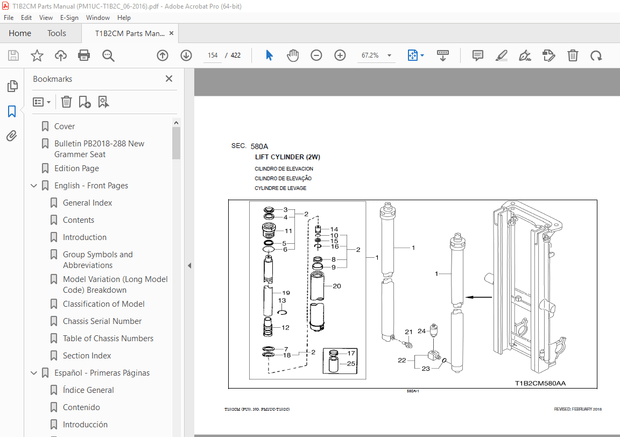Open zoom percentage dropdown

pyautogui.click(x=389, y=55)
